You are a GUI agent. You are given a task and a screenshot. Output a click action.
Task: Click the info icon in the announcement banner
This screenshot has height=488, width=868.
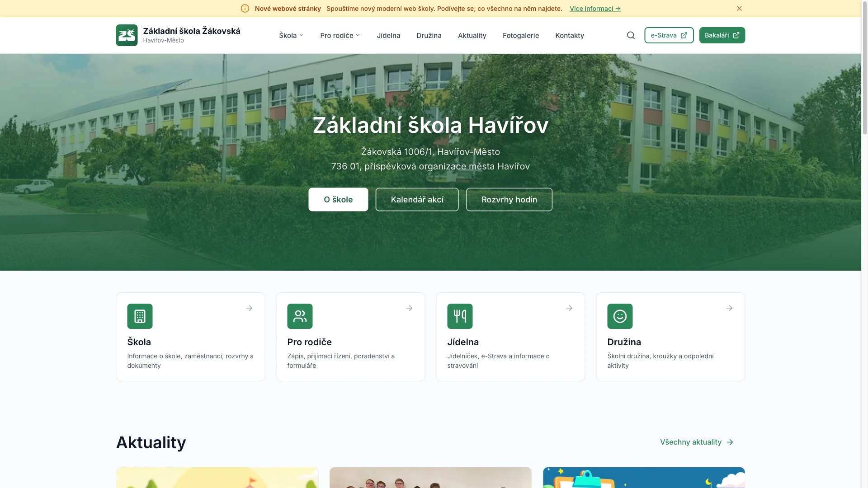[245, 8]
